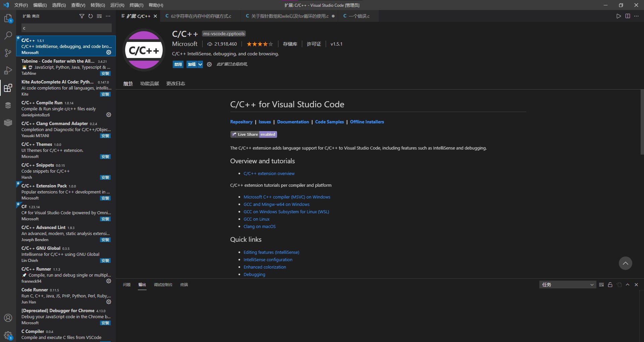Click manage gear on C/C++ list item
Screen dimensions: 644x342
coord(109,52)
